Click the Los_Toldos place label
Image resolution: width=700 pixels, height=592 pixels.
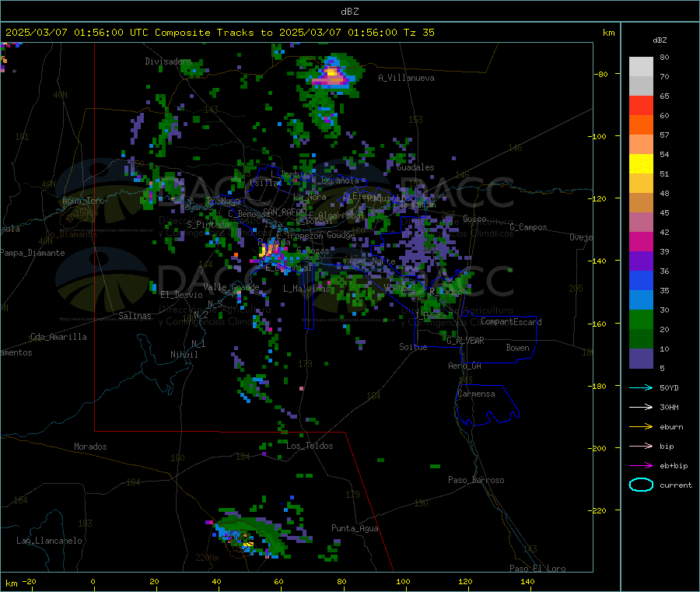click(310, 446)
